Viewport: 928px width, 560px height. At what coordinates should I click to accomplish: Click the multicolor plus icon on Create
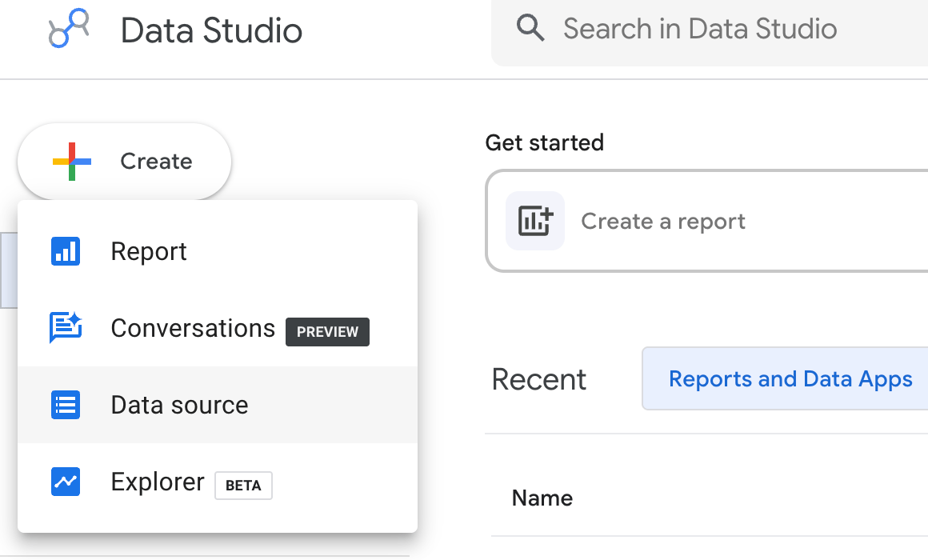point(72,161)
